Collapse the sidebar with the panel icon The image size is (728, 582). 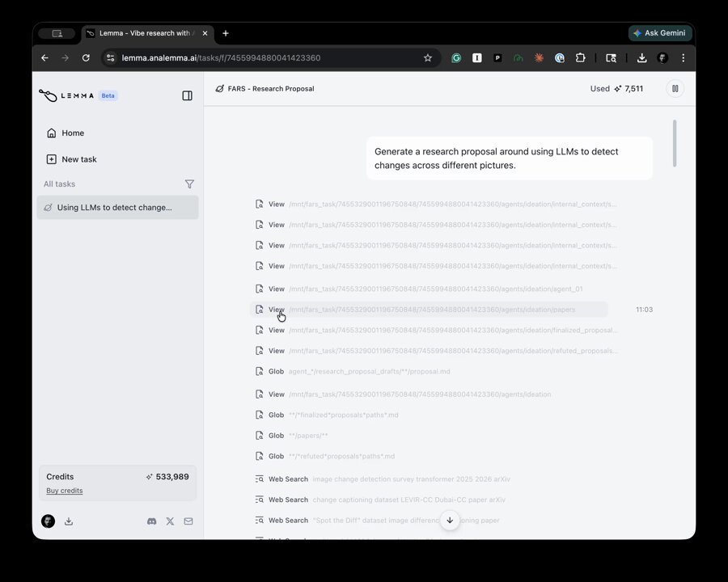pyautogui.click(x=187, y=95)
